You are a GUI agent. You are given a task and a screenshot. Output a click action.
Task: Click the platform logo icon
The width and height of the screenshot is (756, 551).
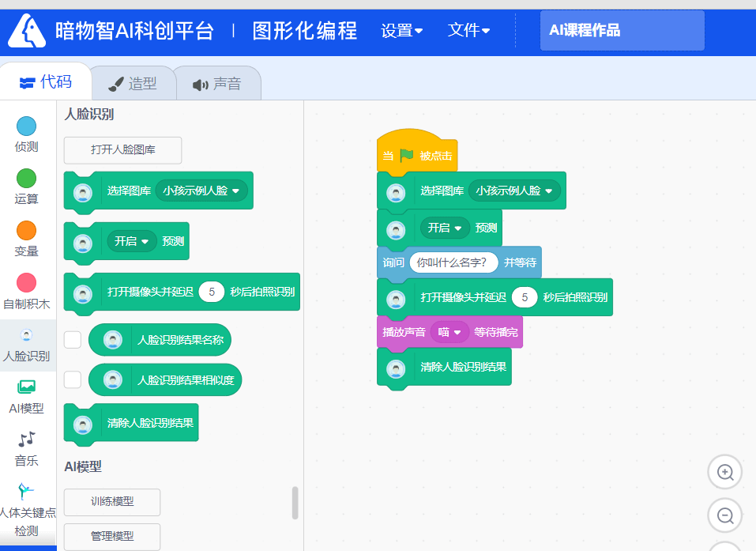pos(27,31)
